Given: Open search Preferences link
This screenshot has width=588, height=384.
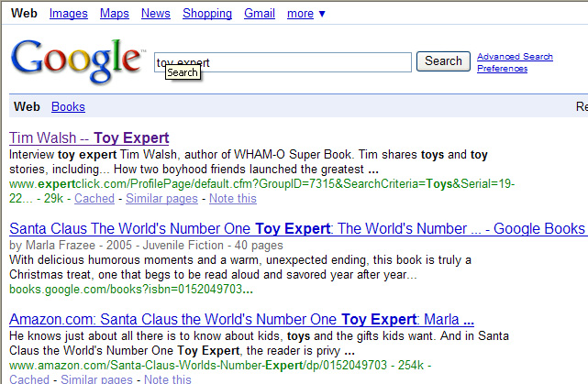Looking at the screenshot, I should [502, 69].
